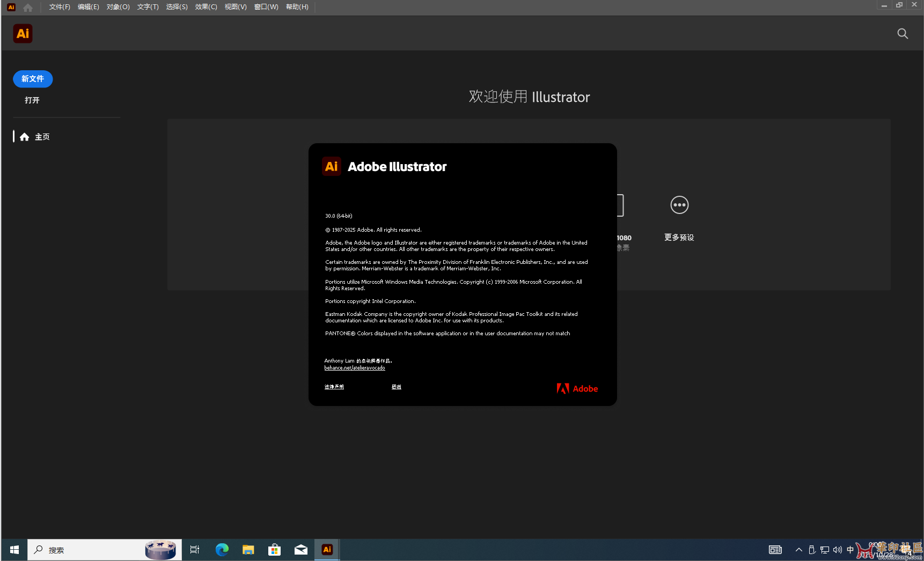Image resolution: width=924 pixels, height=561 pixels.
Task: Click the Task View taskbar icon
Action: (195, 550)
